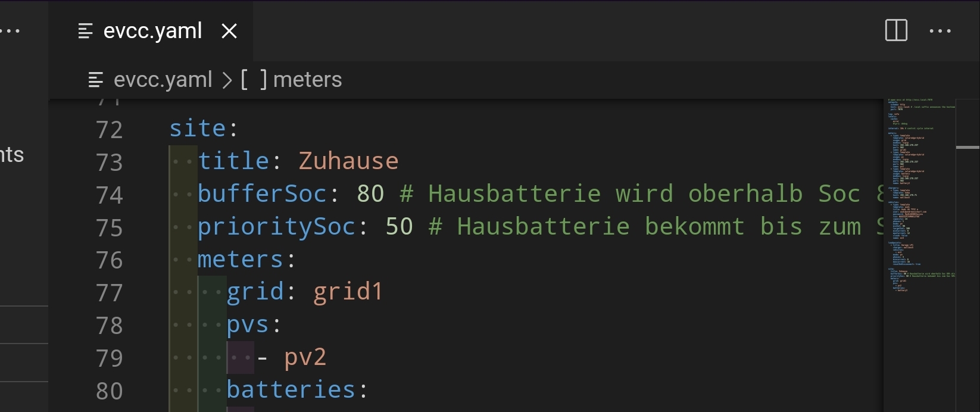Click the ellipsis icon in the top-left panel
This screenshot has width=980, height=412.
point(13,31)
